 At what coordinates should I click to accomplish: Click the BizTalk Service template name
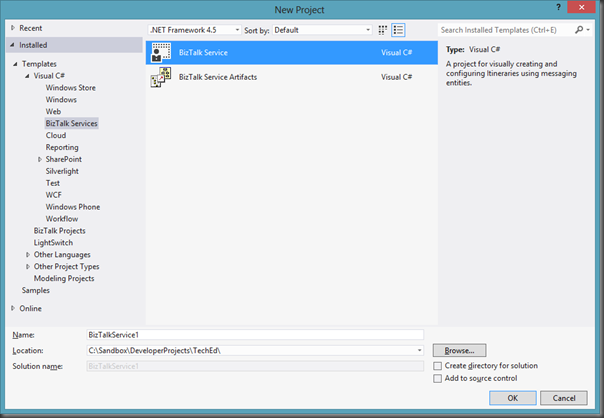[x=203, y=53]
